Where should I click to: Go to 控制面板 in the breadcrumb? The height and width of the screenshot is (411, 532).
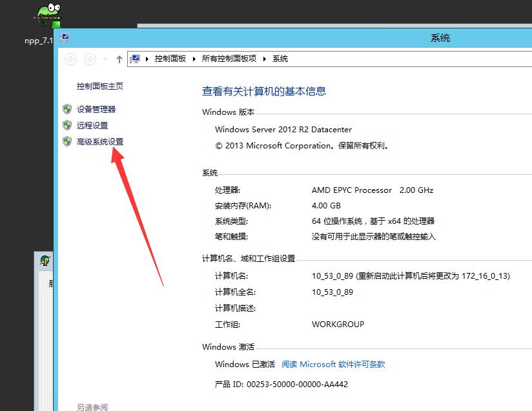click(x=170, y=59)
